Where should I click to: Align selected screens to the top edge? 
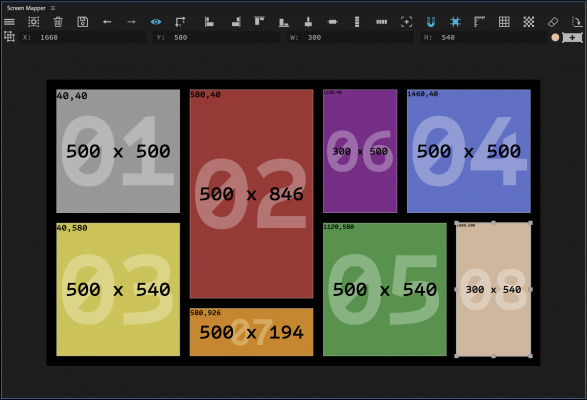tap(259, 21)
